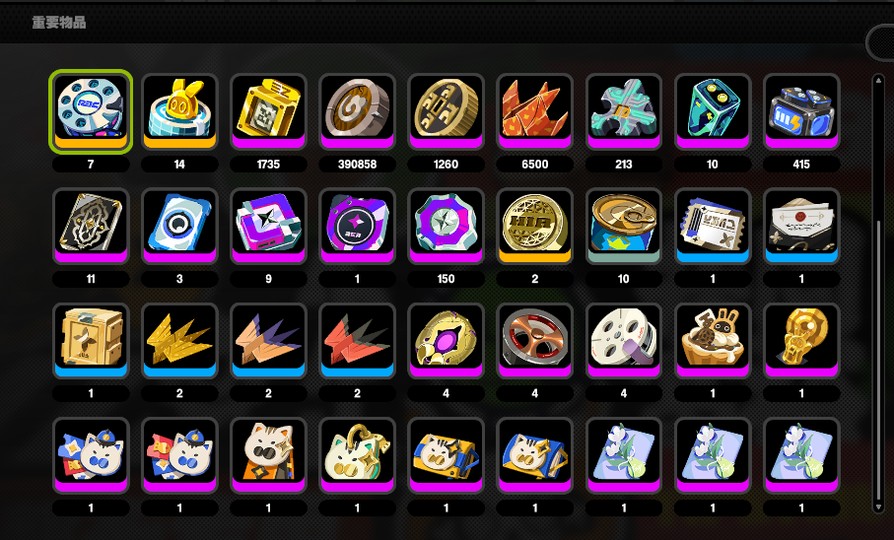Image resolution: width=894 pixels, height=540 pixels.
Task: Click the gold medal item with count 2
Action: pyautogui.click(x=535, y=226)
